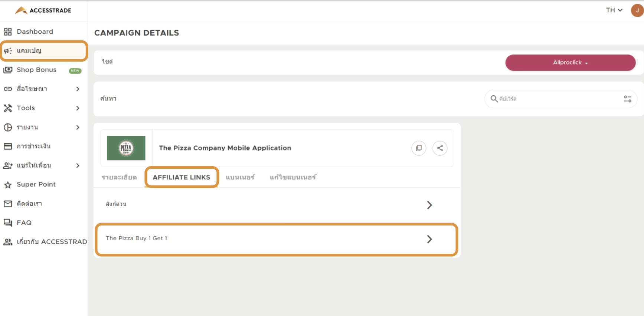Screen dimensions: 644x316
Task: Open Super Point page
Action: 36,184
